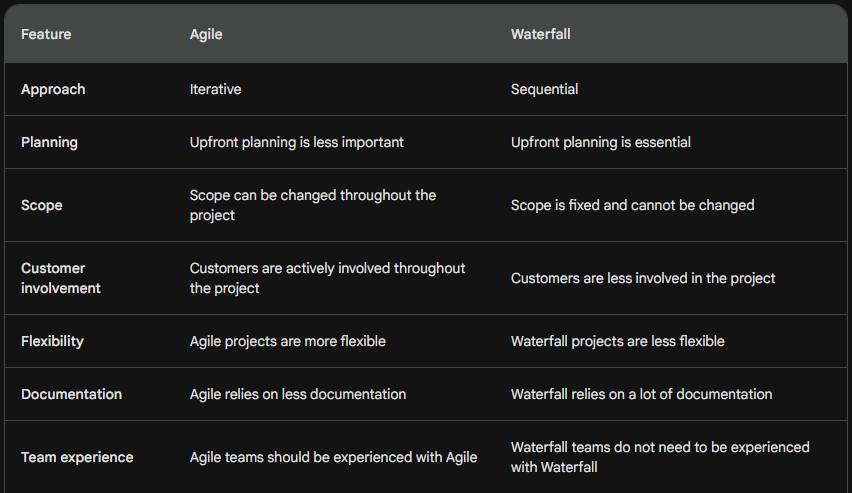The width and height of the screenshot is (852, 493).
Task: Click 'Agile teams should be experienced with Agile'
Action: (334, 458)
